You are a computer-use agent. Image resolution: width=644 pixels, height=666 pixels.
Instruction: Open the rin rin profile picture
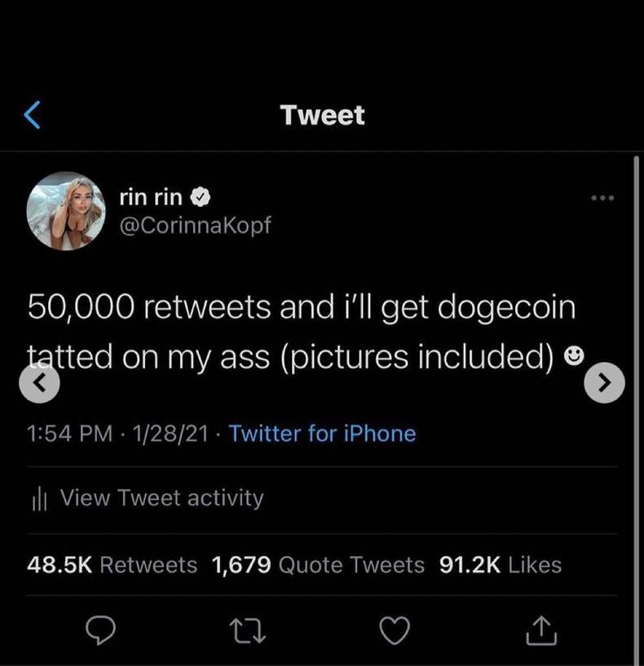[x=66, y=210]
